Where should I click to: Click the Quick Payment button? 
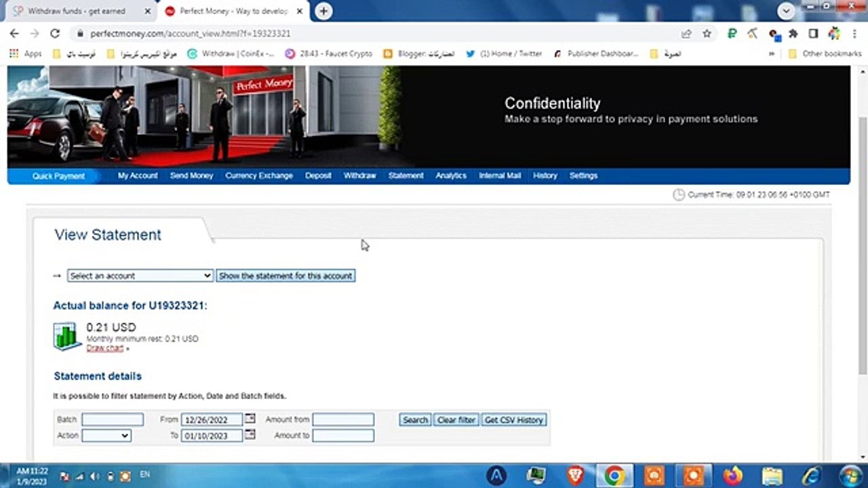[x=58, y=176]
